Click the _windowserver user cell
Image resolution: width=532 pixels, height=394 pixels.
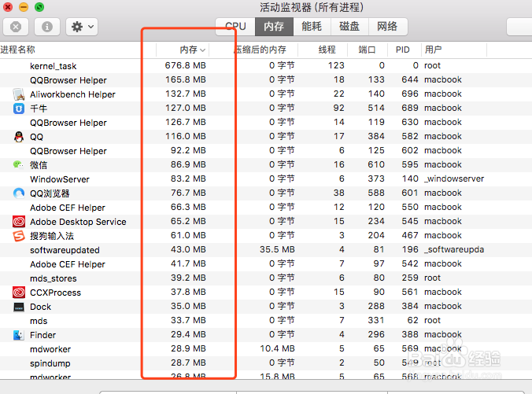coord(454,179)
